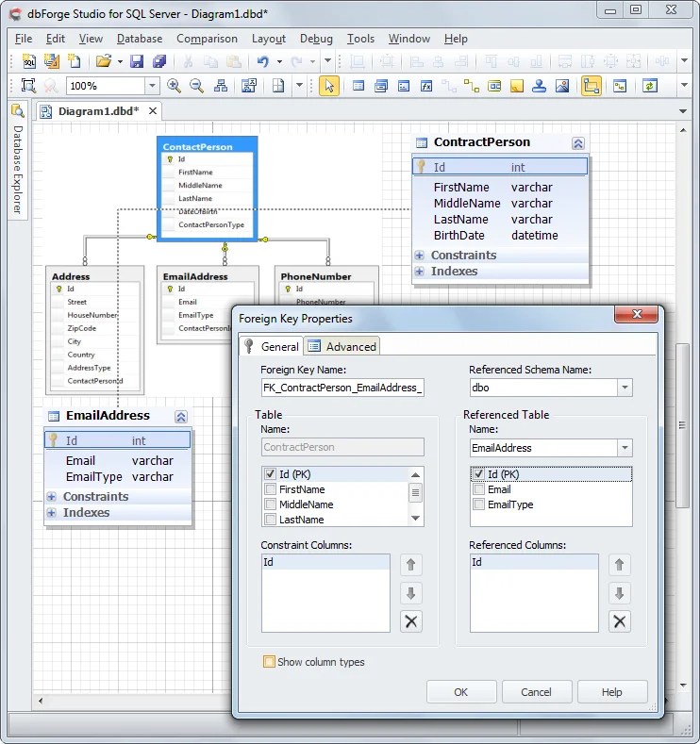The image size is (700, 744).
Task: Select the Pointer arrow tool
Action: pyautogui.click(x=329, y=86)
